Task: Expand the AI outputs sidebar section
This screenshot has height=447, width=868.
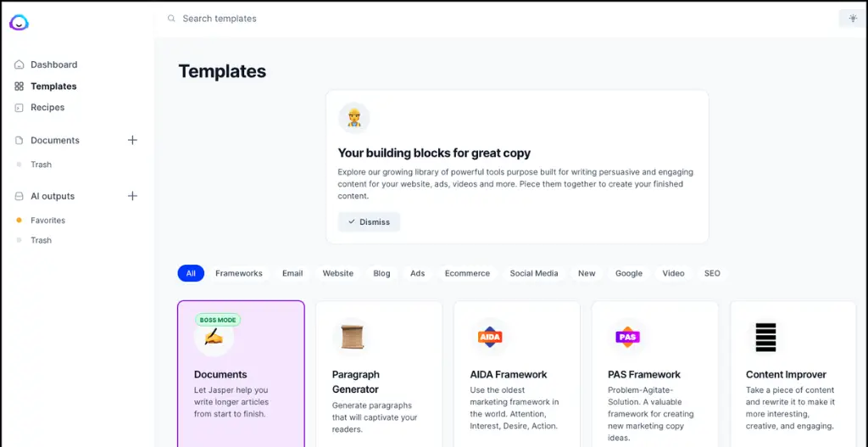Action: [53, 196]
